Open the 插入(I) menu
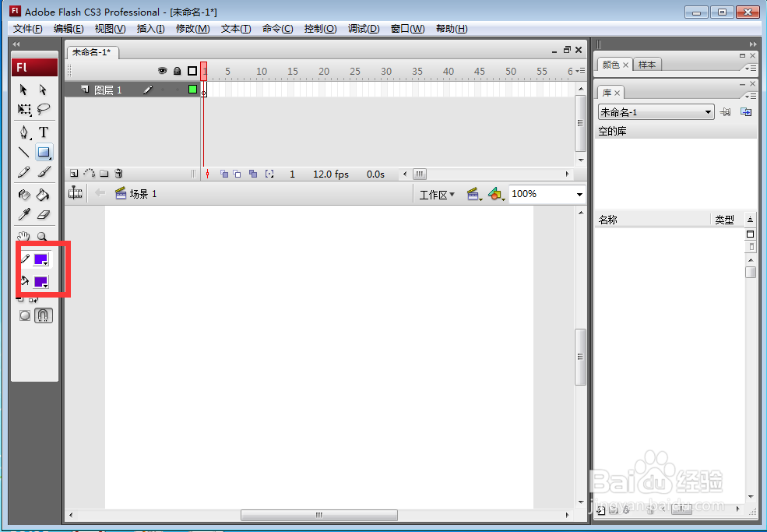The height and width of the screenshot is (532, 767). (x=150, y=29)
